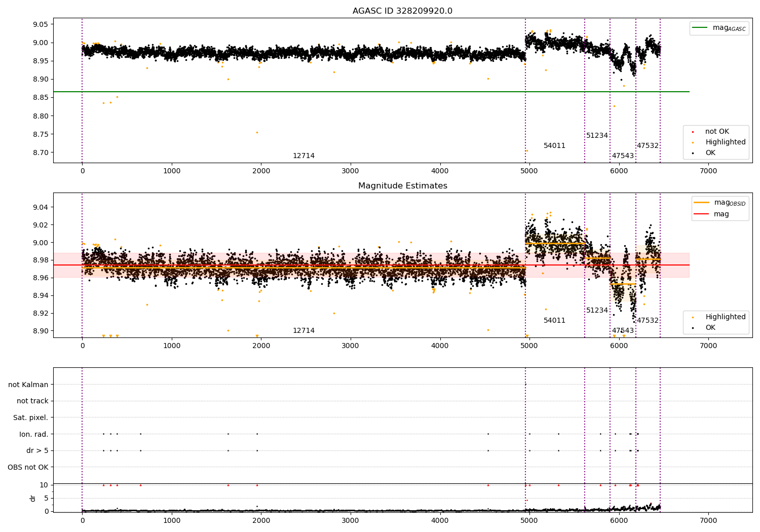Click the '12714' obsid label in the top plot
The width and height of the screenshot is (760, 532).
[303, 156]
